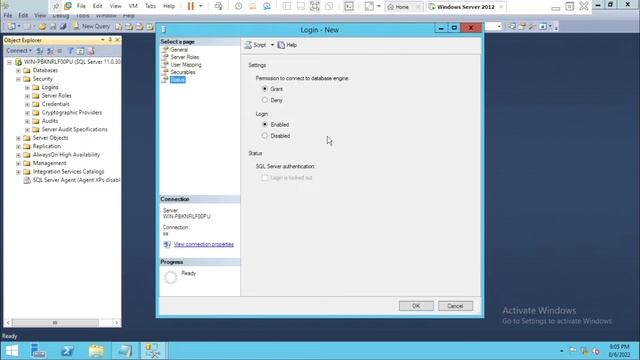Screen dimensions: 640x360
Task: Click the Script button in Login dialog
Action: pyautogui.click(x=256, y=45)
